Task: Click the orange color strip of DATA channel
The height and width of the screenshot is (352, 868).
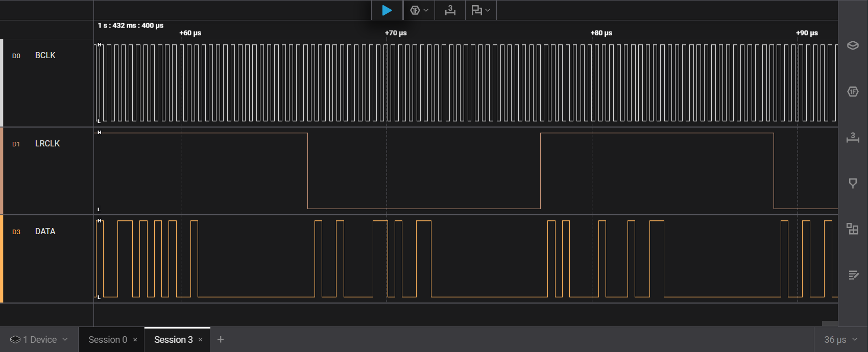Action: coord(2,259)
